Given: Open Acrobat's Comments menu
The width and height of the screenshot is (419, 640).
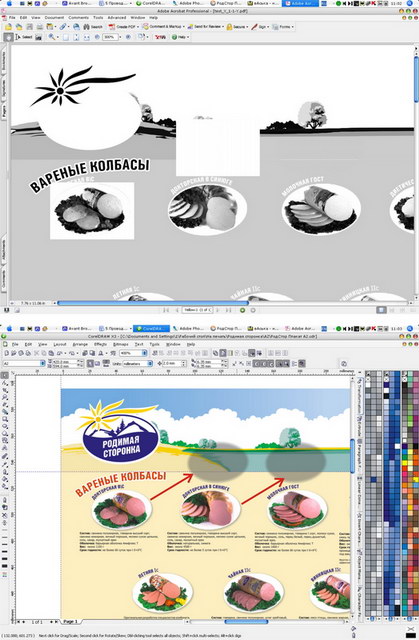Looking at the screenshot, I should (78, 18).
